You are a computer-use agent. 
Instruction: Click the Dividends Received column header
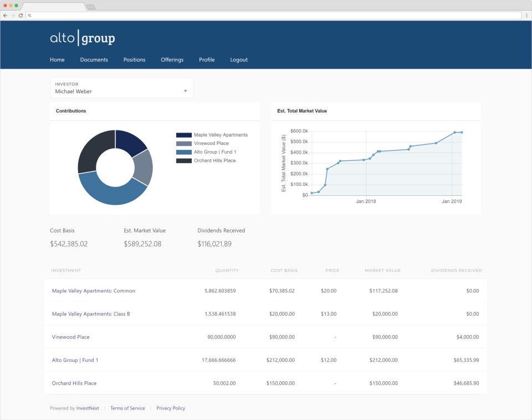pos(456,271)
